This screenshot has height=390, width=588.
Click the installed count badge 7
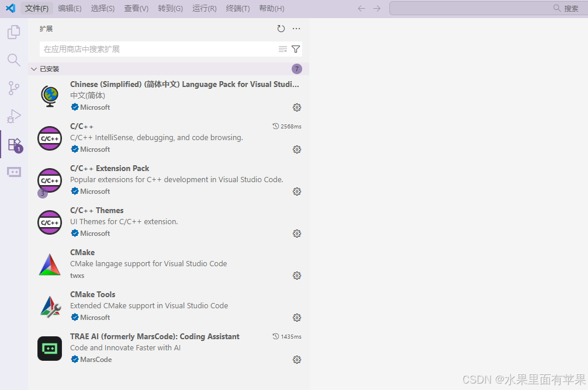(296, 69)
